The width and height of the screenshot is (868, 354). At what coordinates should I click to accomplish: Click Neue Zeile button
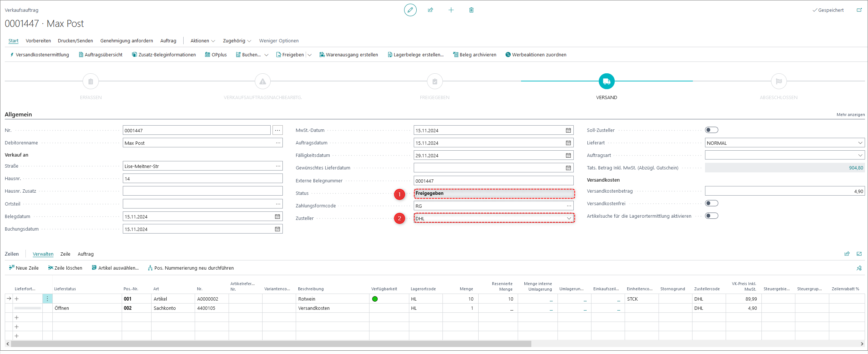24,268
